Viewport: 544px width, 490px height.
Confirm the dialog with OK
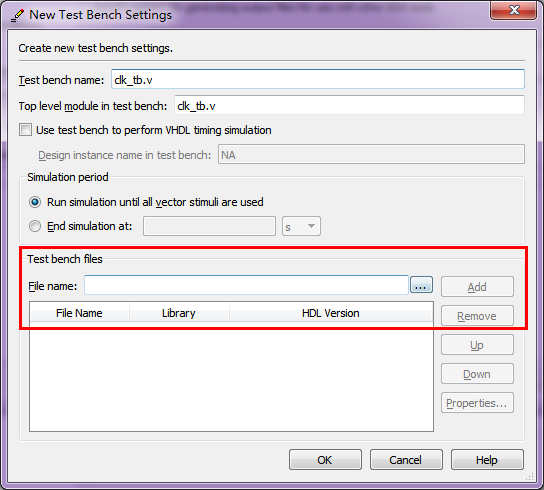click(x=325, y=460)
